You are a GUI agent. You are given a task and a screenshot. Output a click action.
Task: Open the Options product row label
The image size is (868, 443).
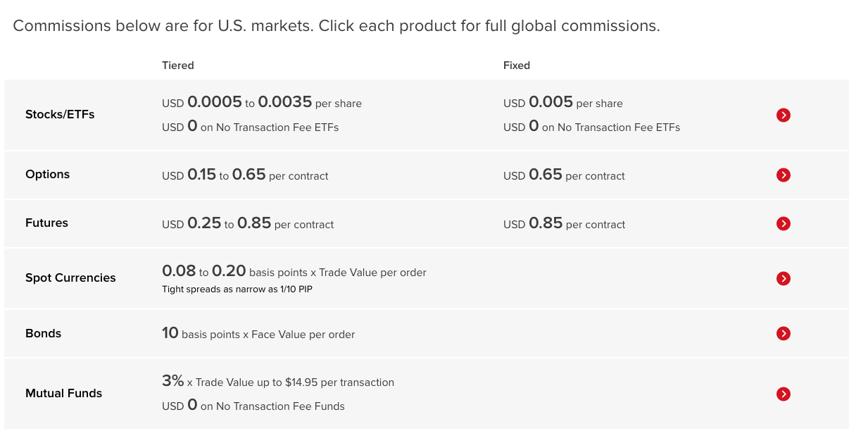click(x=47, y=174)
